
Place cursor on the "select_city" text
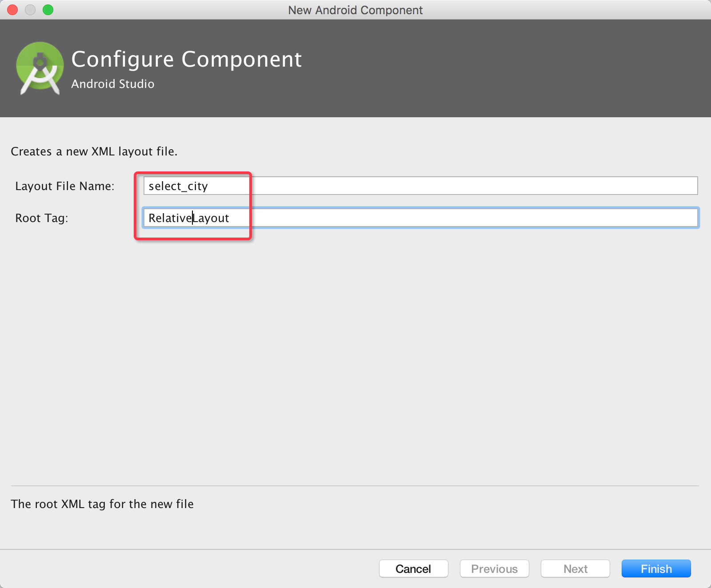point(178,186)
